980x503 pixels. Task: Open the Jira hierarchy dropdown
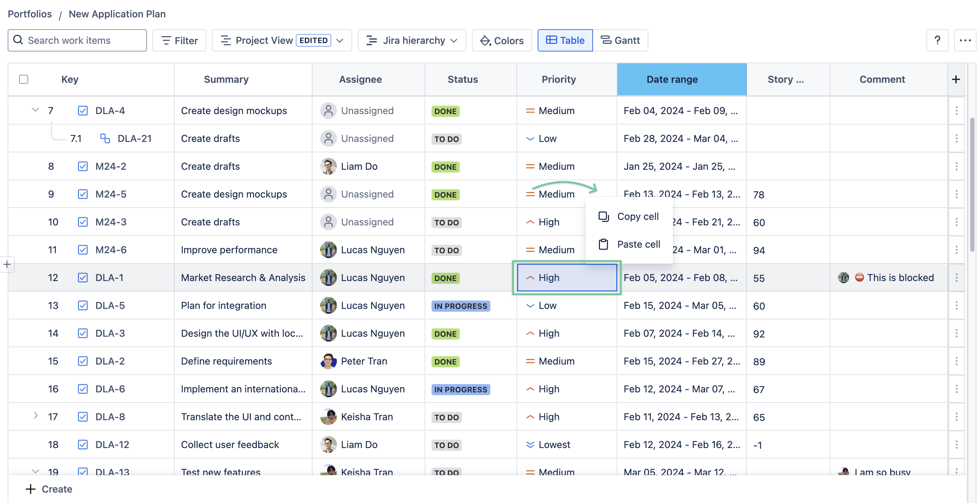click(x=411, y=40)
